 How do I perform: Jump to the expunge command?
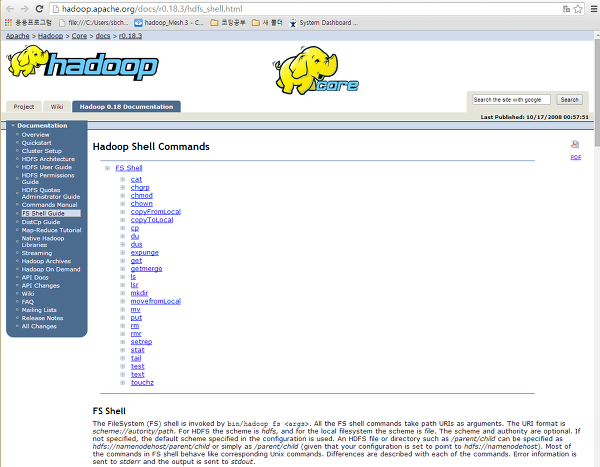click(145, 253)
